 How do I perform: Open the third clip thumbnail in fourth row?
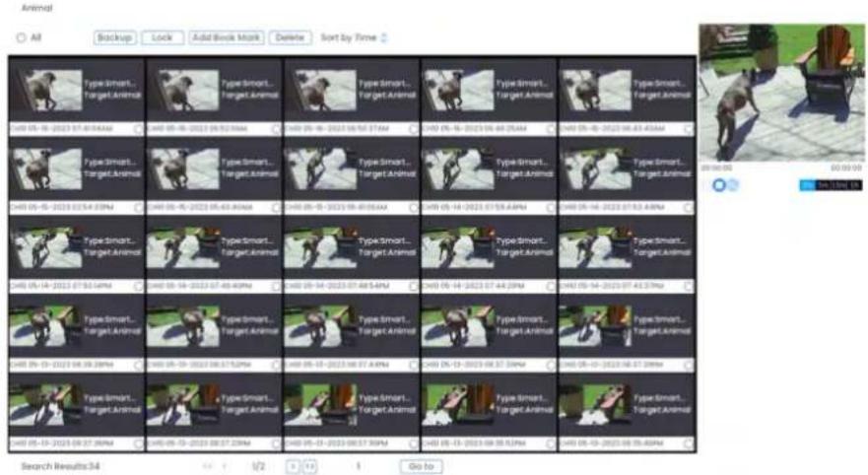coord(321,325)
